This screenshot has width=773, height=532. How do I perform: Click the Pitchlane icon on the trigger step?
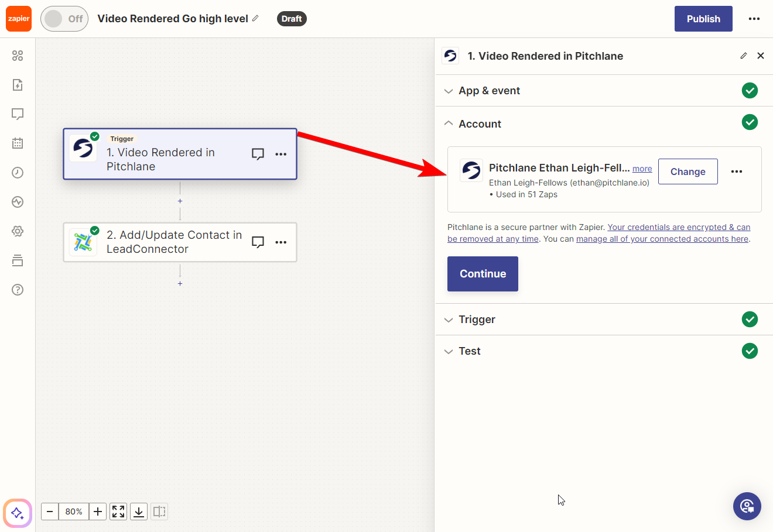[x=83, y=148]
